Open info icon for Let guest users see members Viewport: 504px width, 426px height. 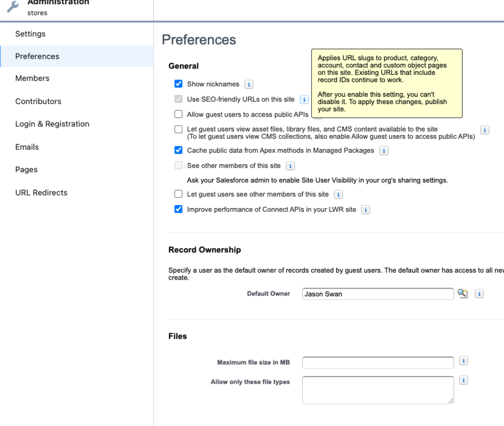coord(338,194)
